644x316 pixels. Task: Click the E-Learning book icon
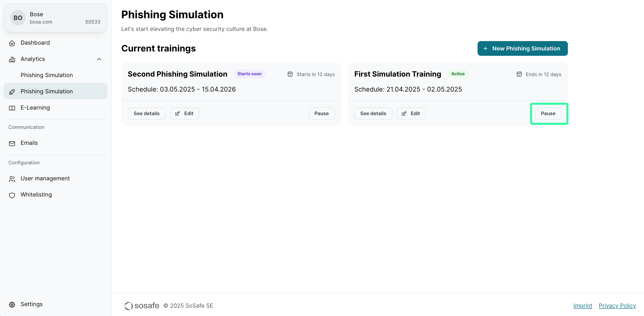pos(12,108)
